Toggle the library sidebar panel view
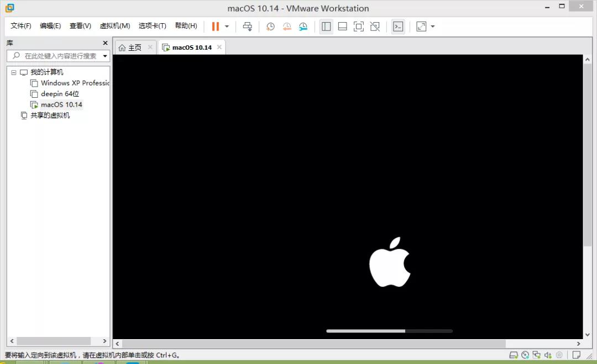The width and height of the screenshot is (597, 364). click(x=326, y=27)
